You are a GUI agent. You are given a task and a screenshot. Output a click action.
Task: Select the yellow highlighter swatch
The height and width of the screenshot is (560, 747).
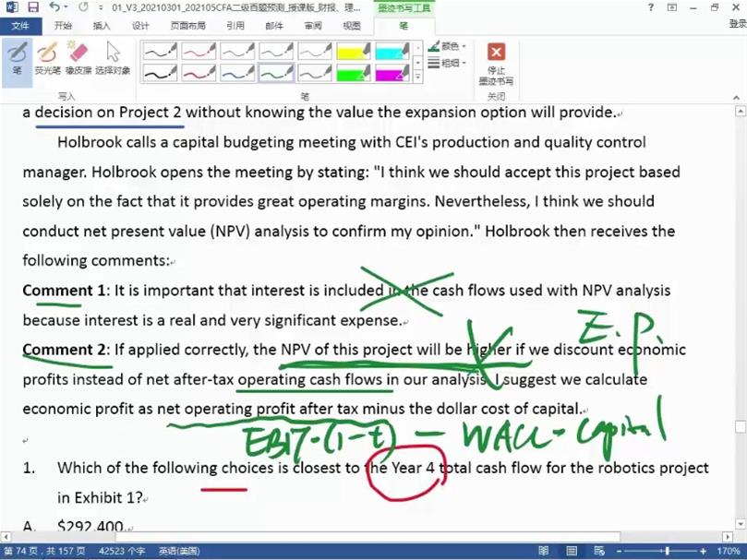coord(354,51)
